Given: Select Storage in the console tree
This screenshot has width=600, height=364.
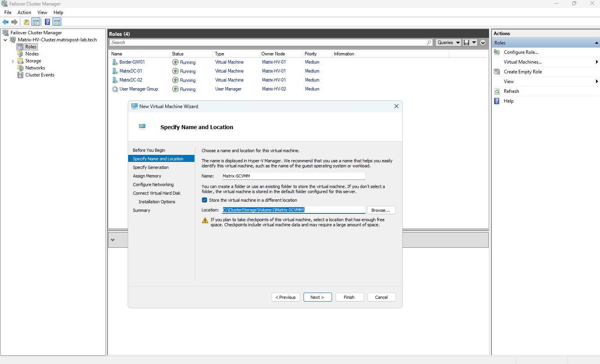Looking at the screenshot, I should pos(33,61).
